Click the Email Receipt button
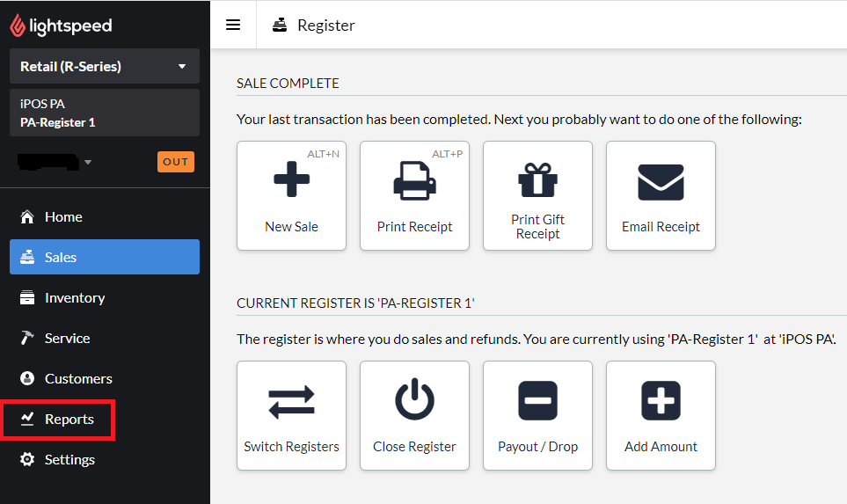 click(x=661, y=195)
